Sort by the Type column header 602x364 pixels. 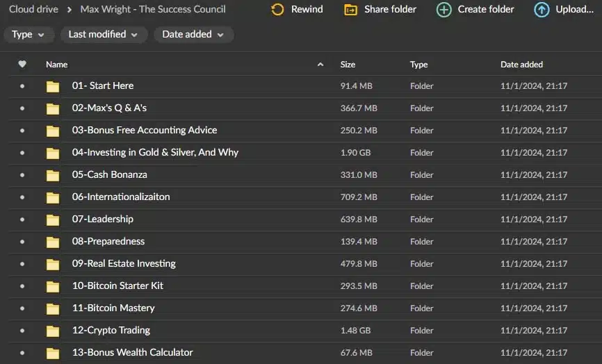coord(419,65)
